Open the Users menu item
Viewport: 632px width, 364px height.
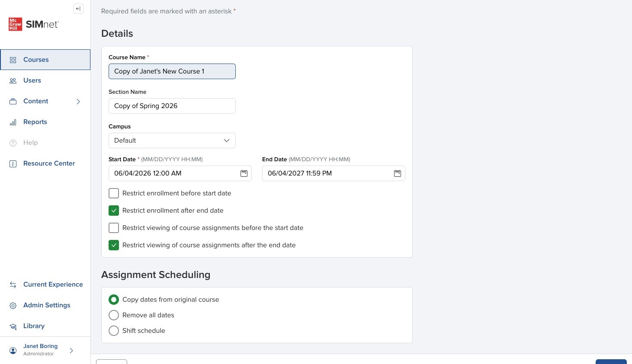coord(45,80)
